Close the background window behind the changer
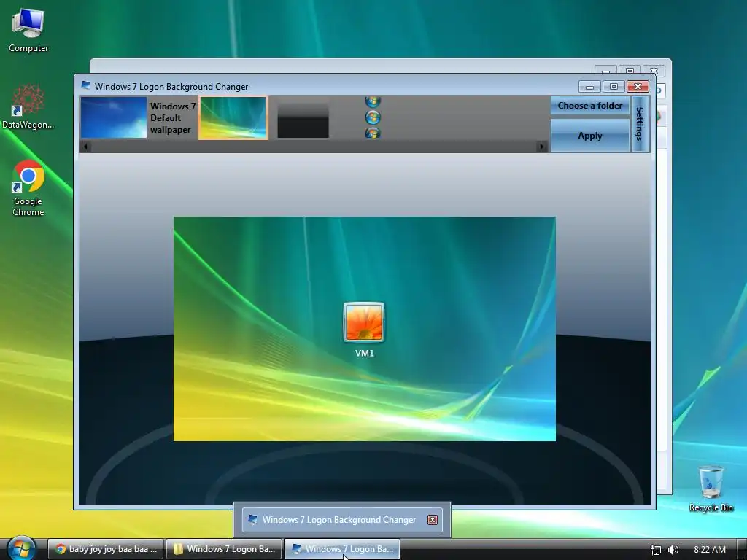 pos(654,71)
